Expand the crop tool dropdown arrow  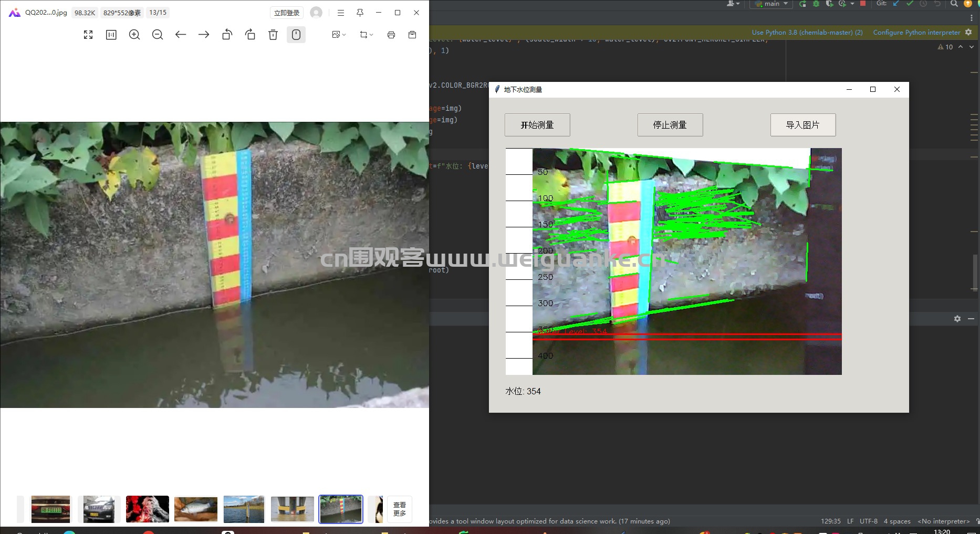tap(371, 35)
